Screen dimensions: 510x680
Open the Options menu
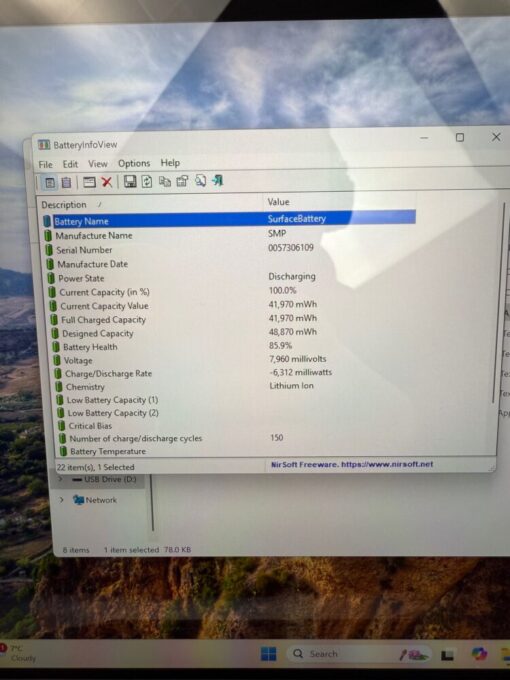point(134,163)
